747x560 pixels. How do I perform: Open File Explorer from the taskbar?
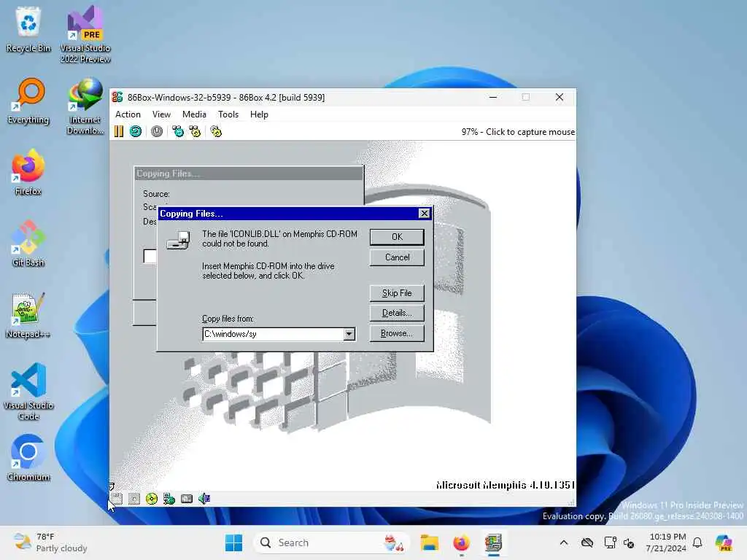[x=429, y=542]
